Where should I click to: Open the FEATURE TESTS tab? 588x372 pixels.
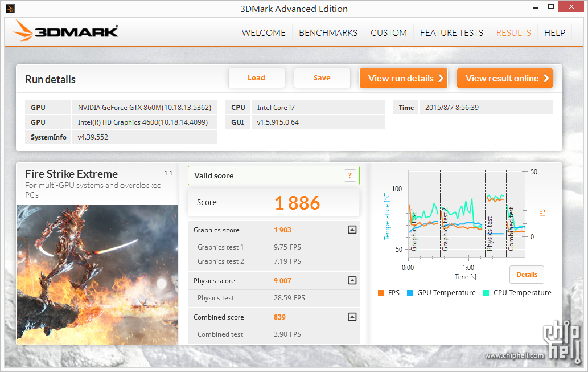click(451, 33)
